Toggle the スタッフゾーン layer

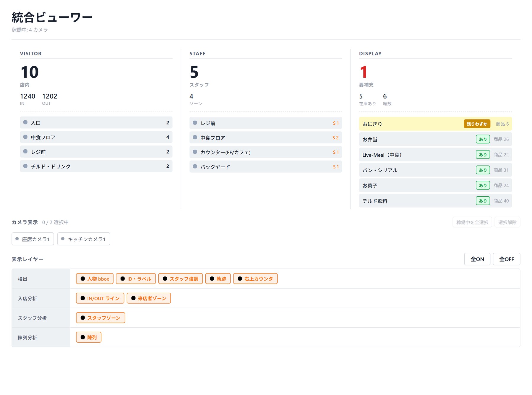(100, 318)
